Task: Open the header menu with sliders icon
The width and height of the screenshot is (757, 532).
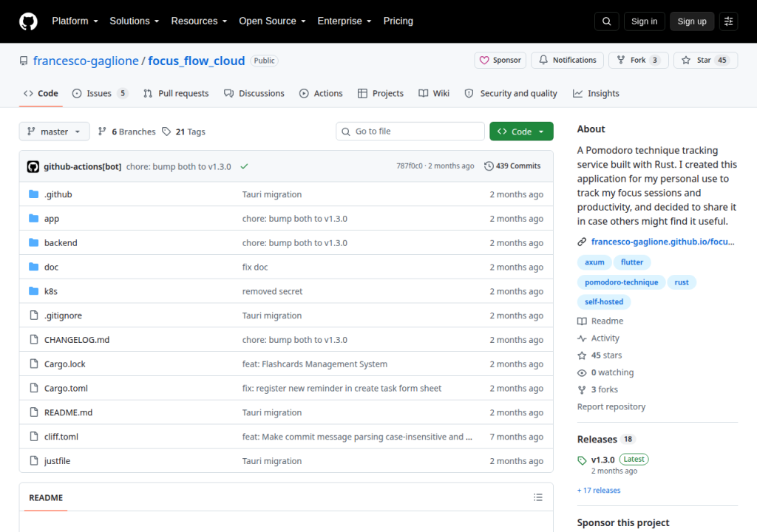Action: point(728,21)
